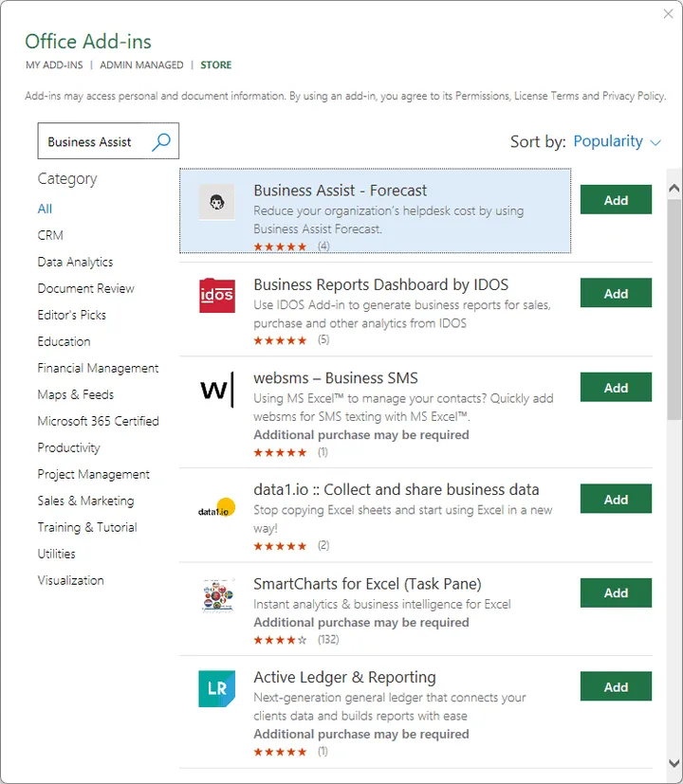Add the Business Assist - Forecast add-in
Viewport: 683px width, 784px height.
click(616, 200)
